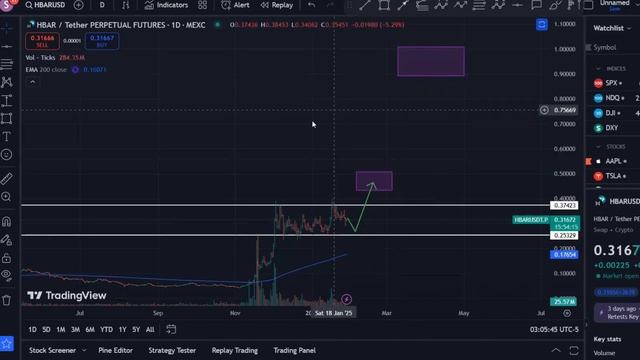
Task: Set date range to 5D
Action: [46, 329]
